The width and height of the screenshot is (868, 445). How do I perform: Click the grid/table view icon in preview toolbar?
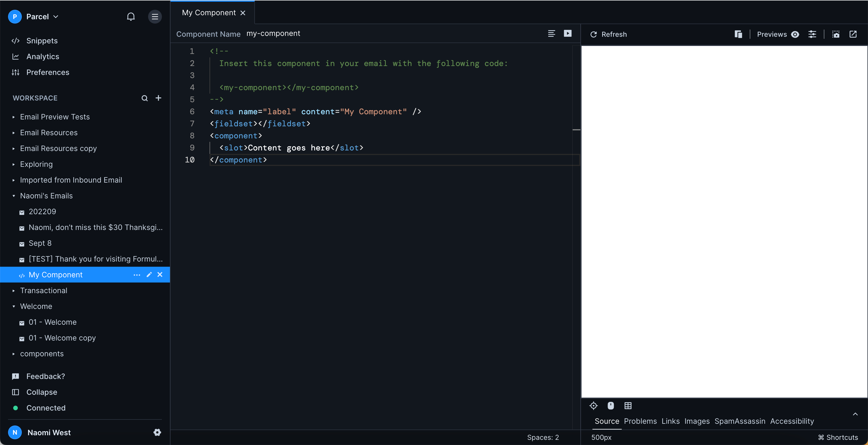[628, 406]
